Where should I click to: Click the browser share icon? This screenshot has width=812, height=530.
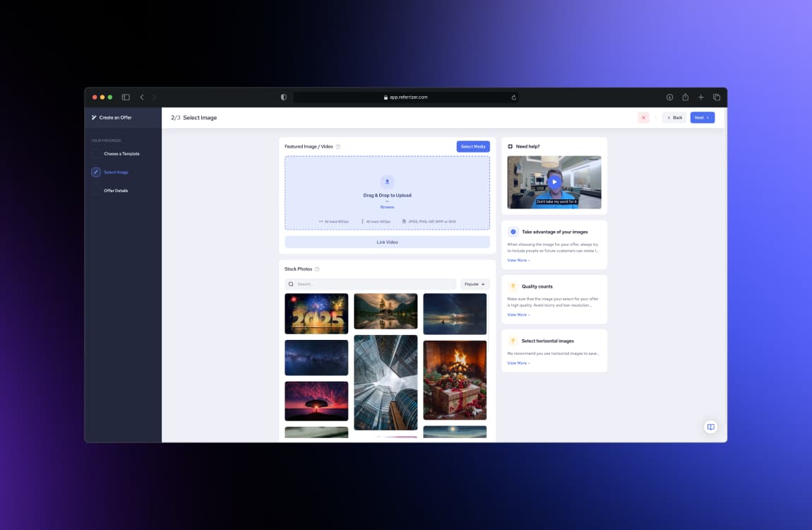point(685,97)
